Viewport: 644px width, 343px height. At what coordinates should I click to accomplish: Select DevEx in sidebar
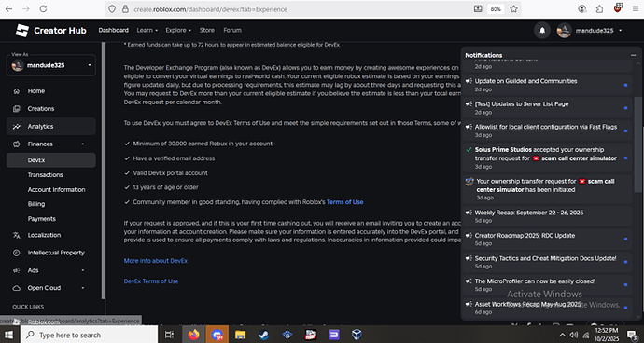tap(51, 160)
